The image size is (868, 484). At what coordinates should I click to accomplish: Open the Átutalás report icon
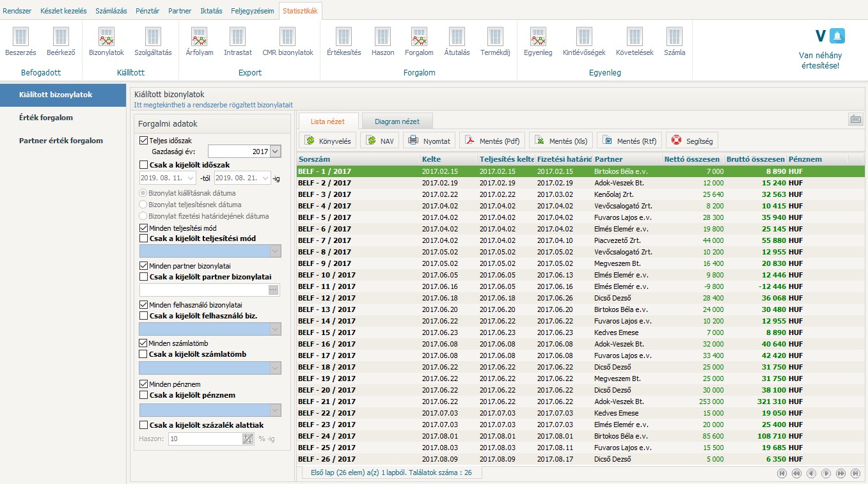[x=457, y=37]
